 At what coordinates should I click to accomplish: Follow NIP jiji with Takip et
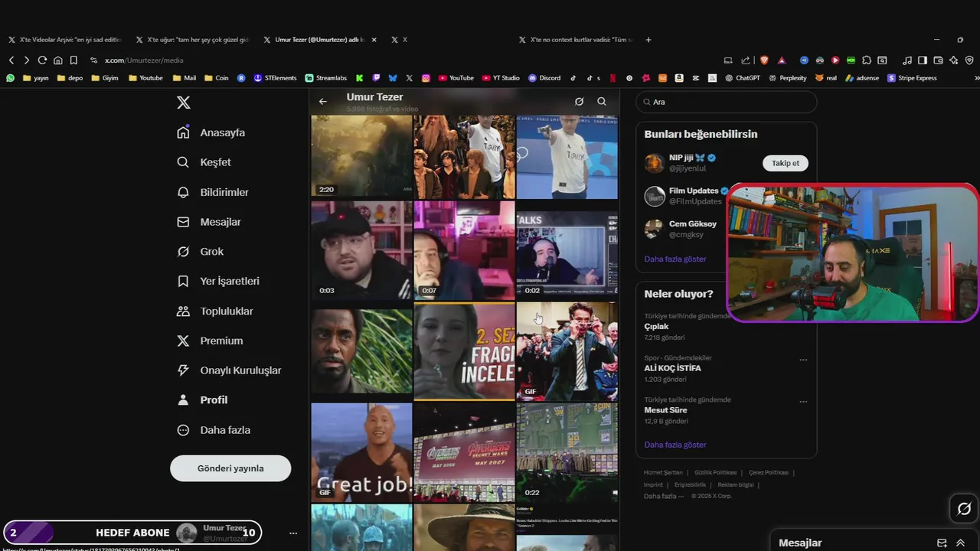pyautogui.click(x=786, y=163)
